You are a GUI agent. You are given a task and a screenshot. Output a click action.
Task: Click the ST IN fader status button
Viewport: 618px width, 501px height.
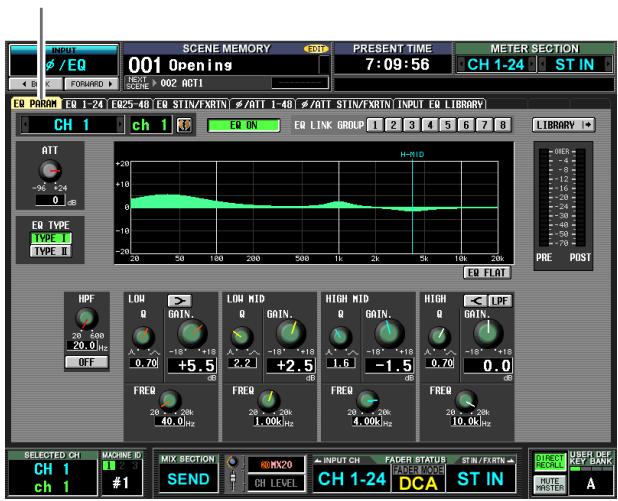pos(480,479)
